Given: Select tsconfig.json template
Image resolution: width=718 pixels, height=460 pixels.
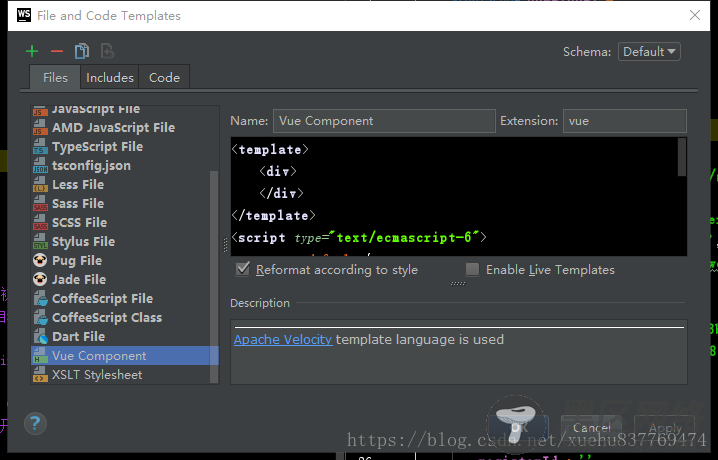Looking at the screenshot, I should point(125,166).
